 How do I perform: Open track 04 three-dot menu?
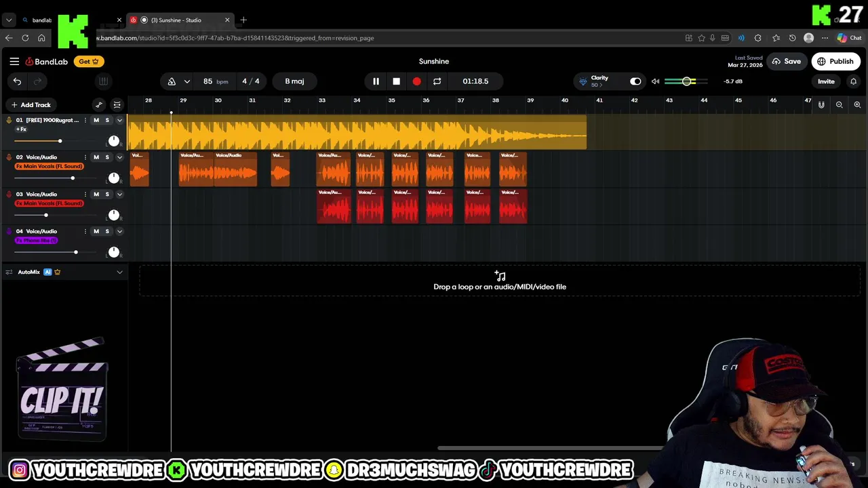(85, 232)
